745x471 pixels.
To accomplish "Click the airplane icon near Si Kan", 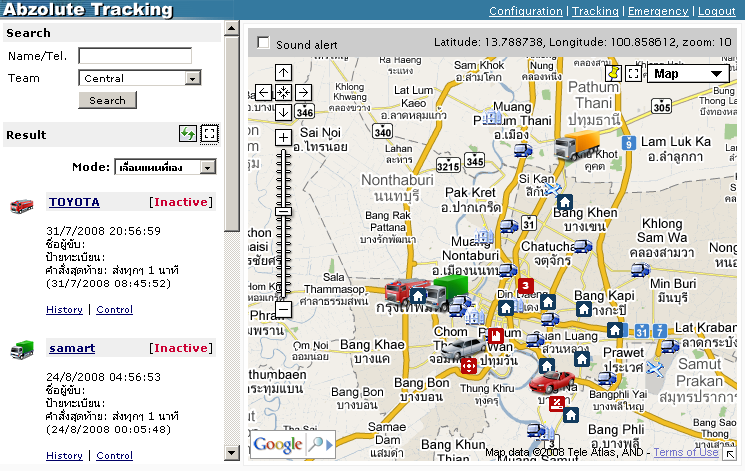I will coord(553,189).
